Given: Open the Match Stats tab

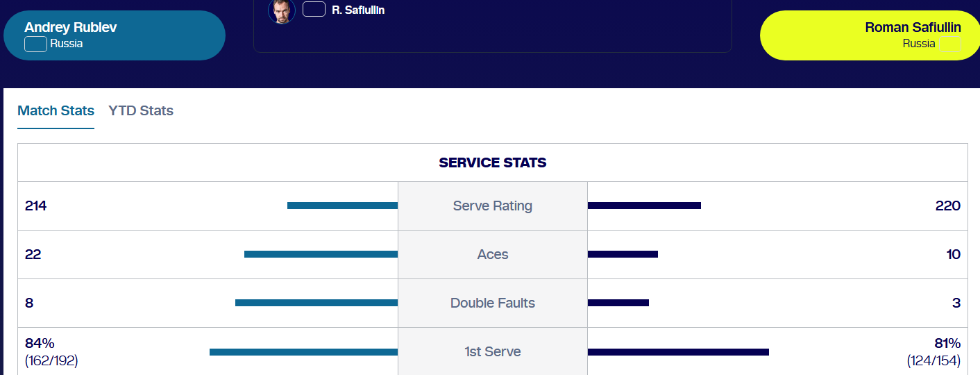Looking at the screenshot, I should (56, 110).
